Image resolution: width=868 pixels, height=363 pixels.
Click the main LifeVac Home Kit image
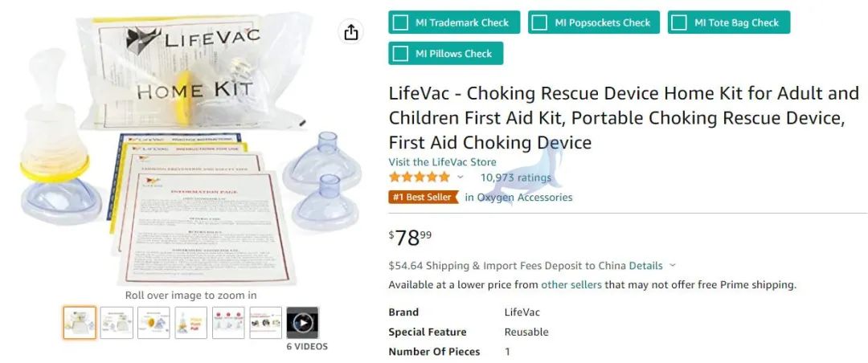click(191, 149)
